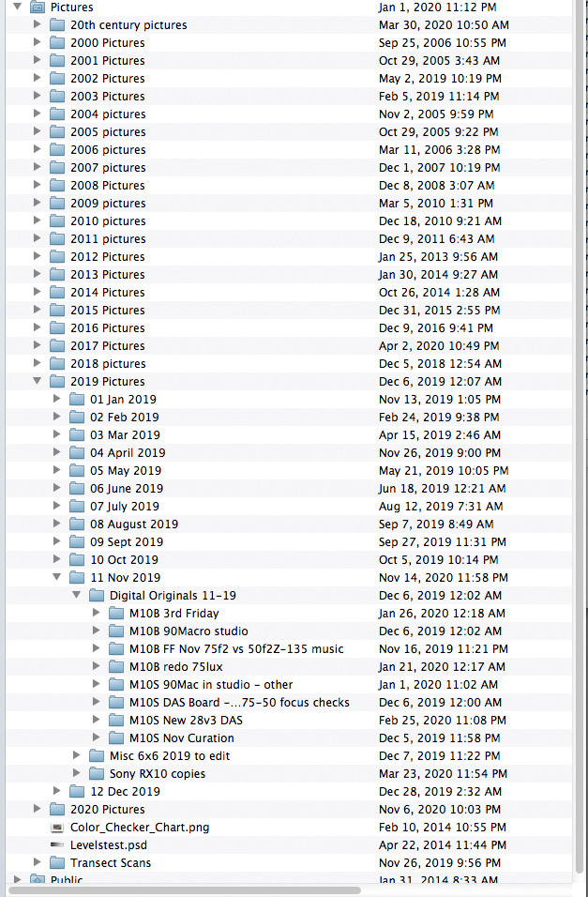Click the Sony RX10 copies folder icon

pos(97,774)
